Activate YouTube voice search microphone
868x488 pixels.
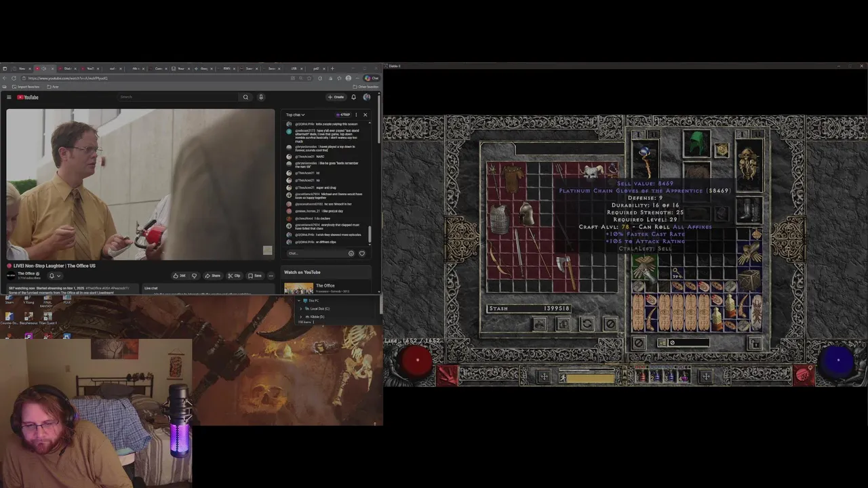tap(260, 97)
